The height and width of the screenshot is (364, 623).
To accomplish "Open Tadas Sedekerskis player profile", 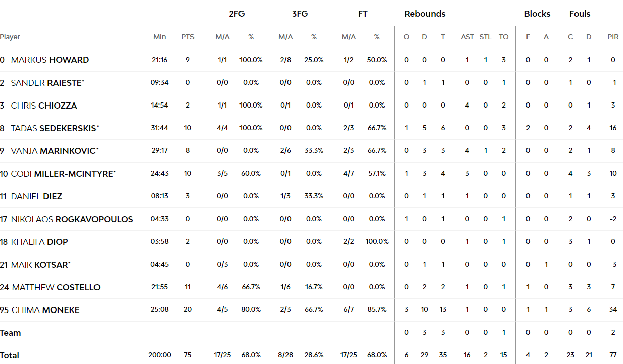I will 55,128.
